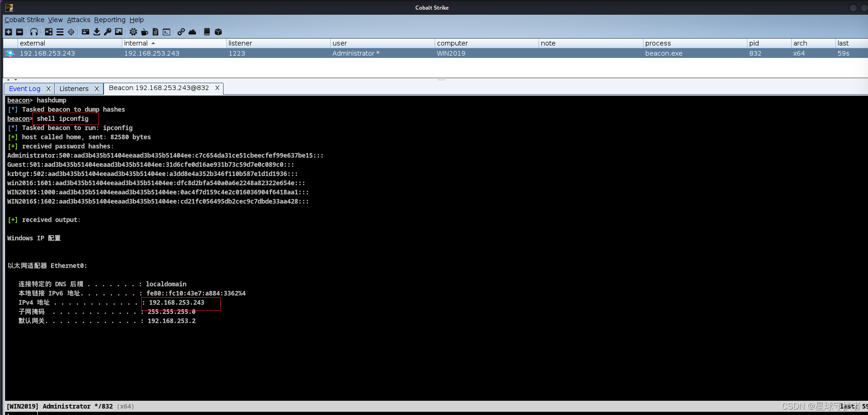Click the disconnect minus icon
This screenshot has height=415, width=868.
click(x=19, y=32)
